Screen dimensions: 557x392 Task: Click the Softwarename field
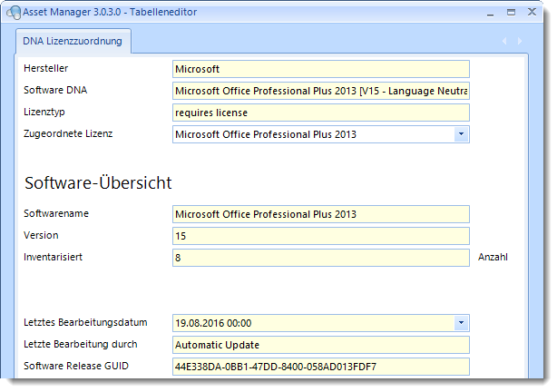point(321,214)
